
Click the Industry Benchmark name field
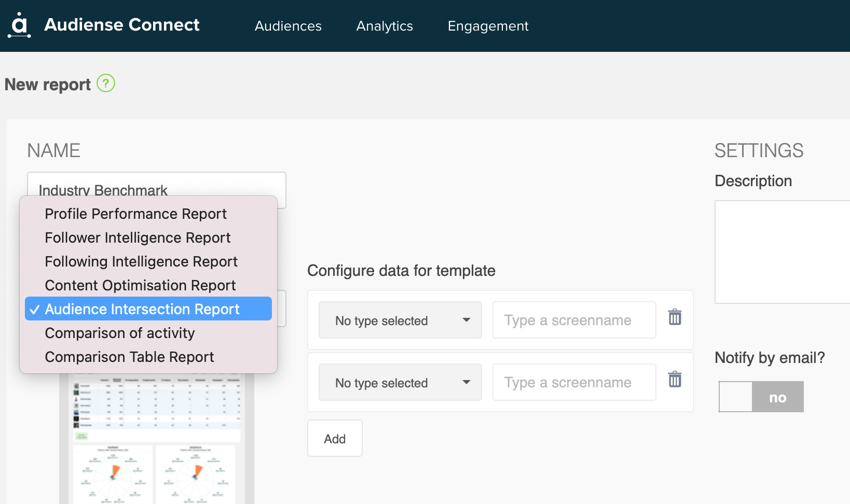(x=156, y=184)
